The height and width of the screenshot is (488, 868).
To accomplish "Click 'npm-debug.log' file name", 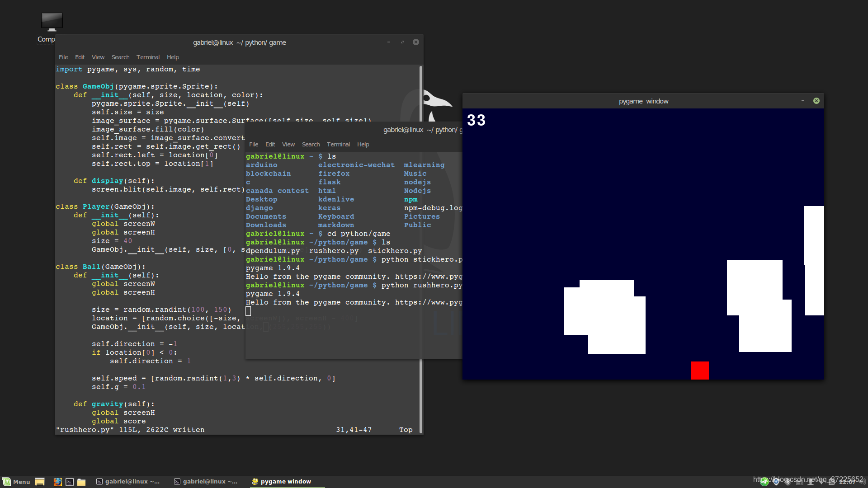I will (x=433, y=208).
